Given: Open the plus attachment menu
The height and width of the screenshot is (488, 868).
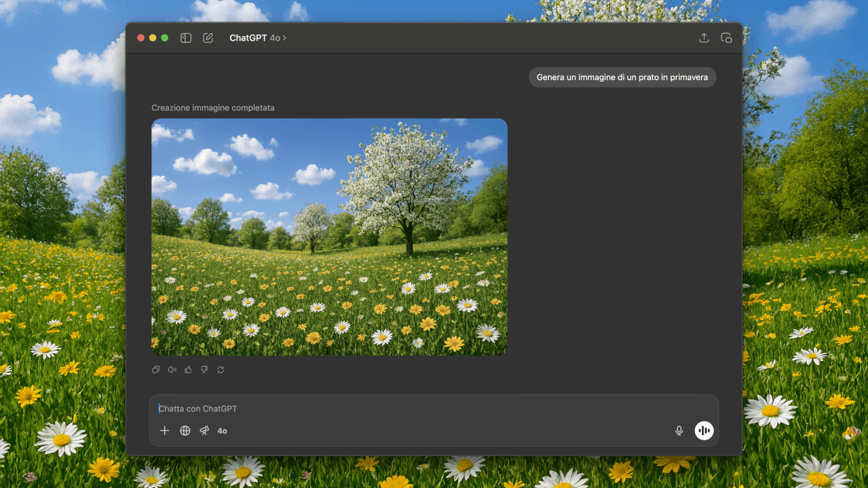Looking at the screenshot, I should tap(165, 430).
